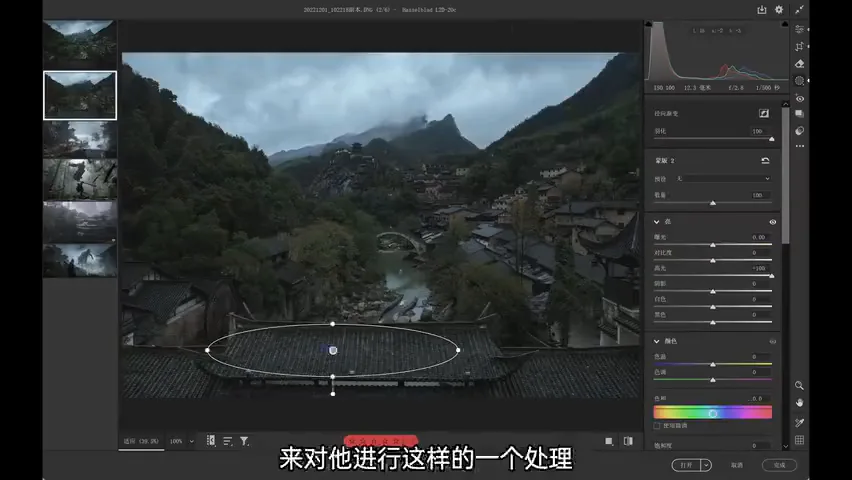Toggle shadow clipping warning in histogram
This screenshot has height=480, width=852.
[648, 24]
